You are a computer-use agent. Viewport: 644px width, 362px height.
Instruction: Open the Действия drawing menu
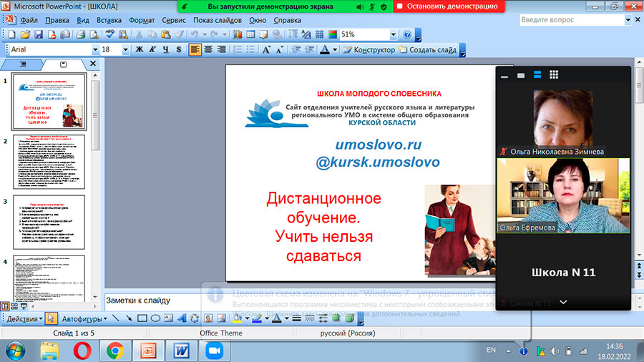pos(24,318)
